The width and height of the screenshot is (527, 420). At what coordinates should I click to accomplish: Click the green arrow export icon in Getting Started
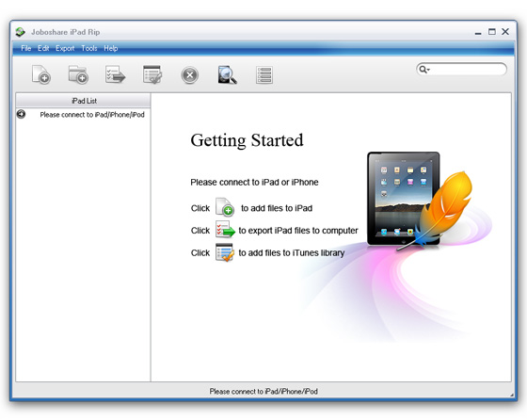coord(225,230)
